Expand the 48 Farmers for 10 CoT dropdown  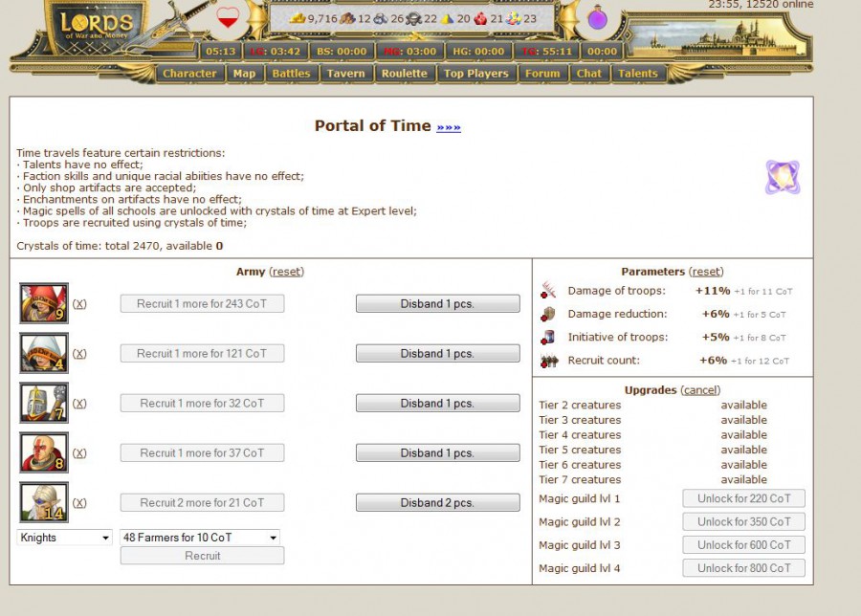[200, 538]
